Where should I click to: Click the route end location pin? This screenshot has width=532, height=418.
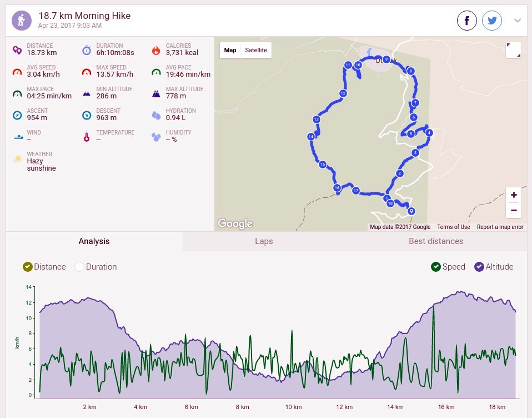(411, 211)
